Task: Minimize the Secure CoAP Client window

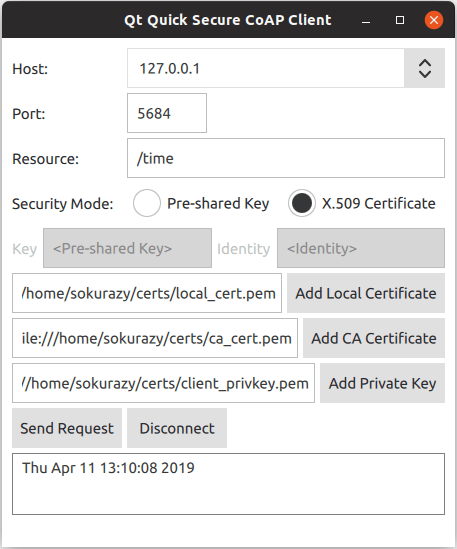Action: pyautogui.click(x=366, y=20)
